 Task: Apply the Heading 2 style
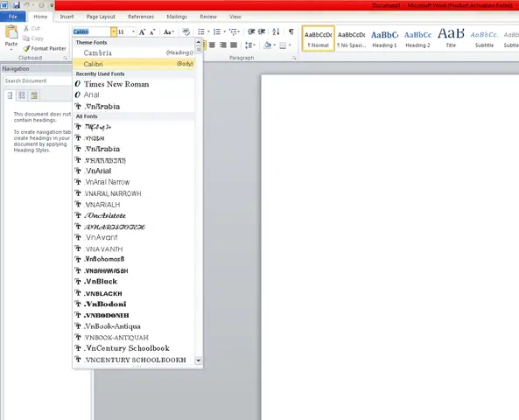(417, 38)
